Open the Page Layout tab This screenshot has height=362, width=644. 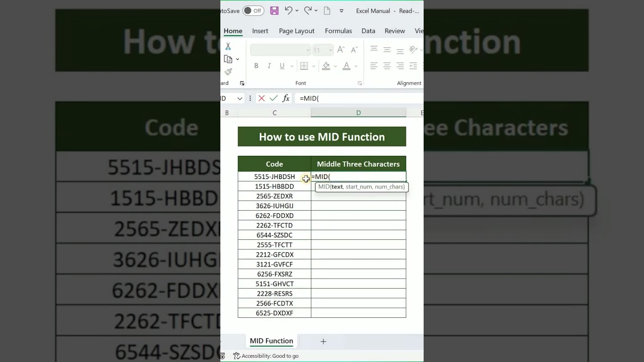297,31
